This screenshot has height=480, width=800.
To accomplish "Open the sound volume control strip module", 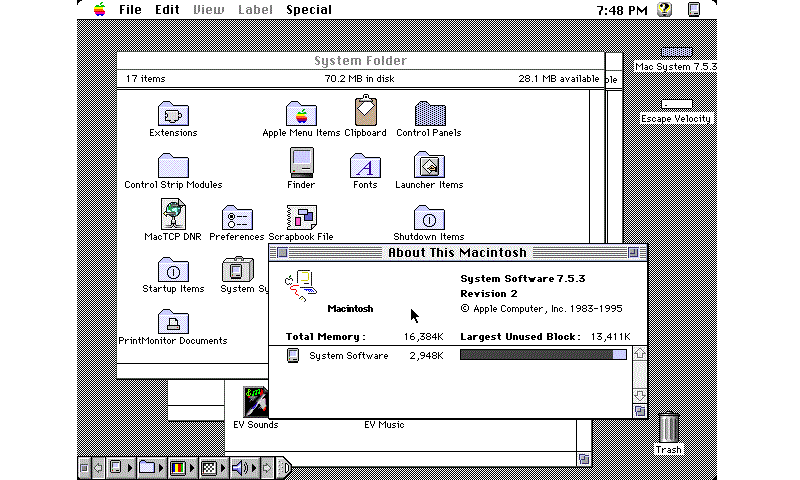I will point(244,467).
